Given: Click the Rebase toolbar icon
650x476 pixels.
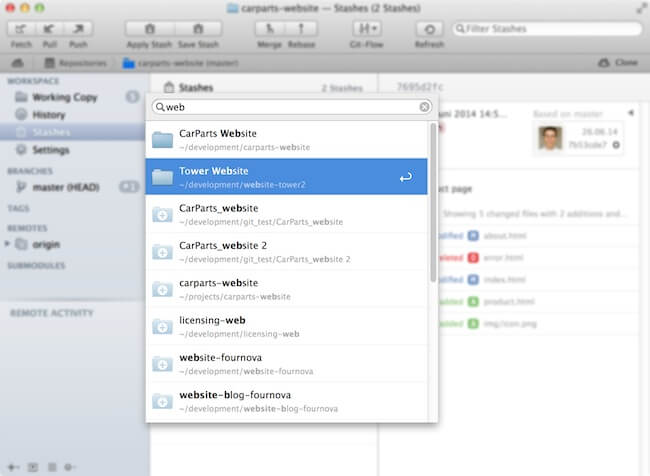Looking at the screenshot, I should (x=301, y=29).
